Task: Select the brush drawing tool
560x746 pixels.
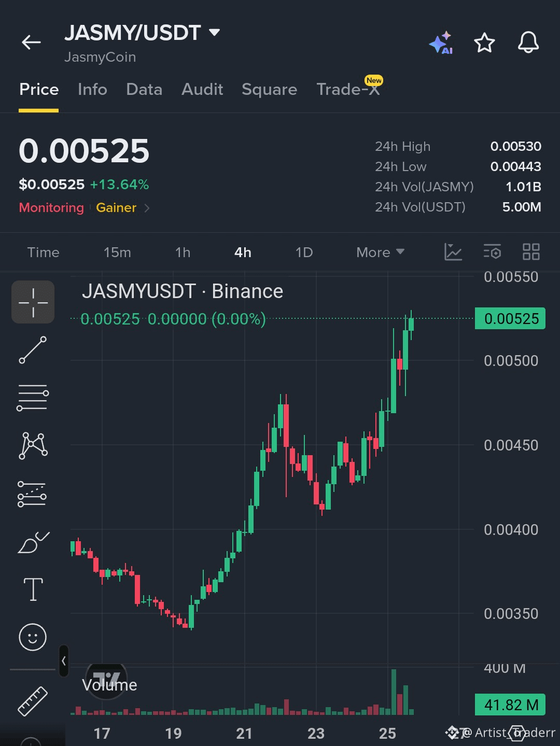Action: point(33,542)
